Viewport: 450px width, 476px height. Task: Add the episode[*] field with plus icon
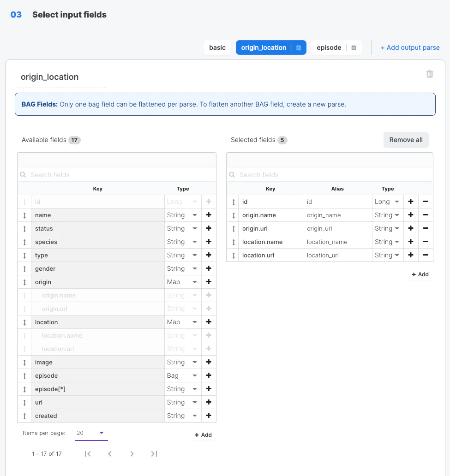(x=209, y=388)
